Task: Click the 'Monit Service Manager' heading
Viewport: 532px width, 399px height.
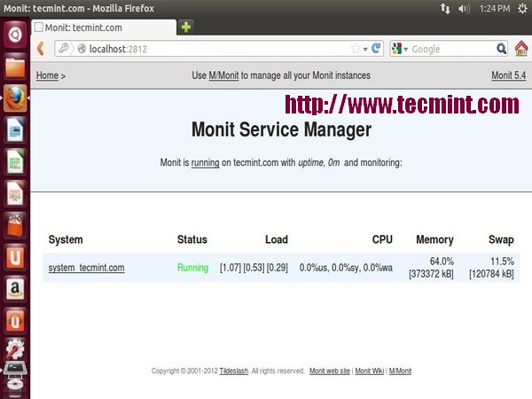Action: coord(281,129)
